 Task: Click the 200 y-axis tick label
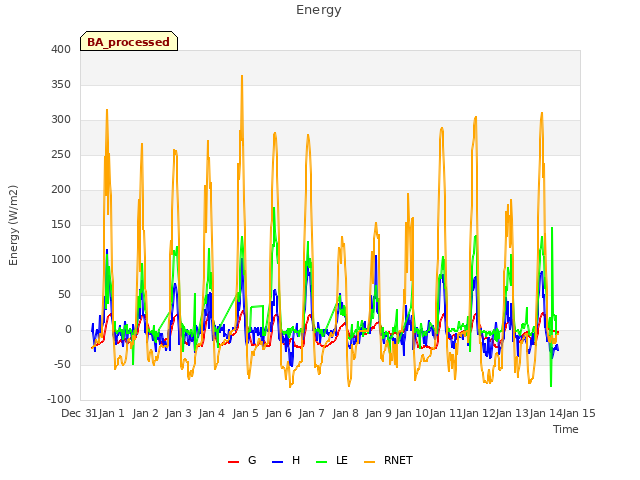click(x=61, y=190)
